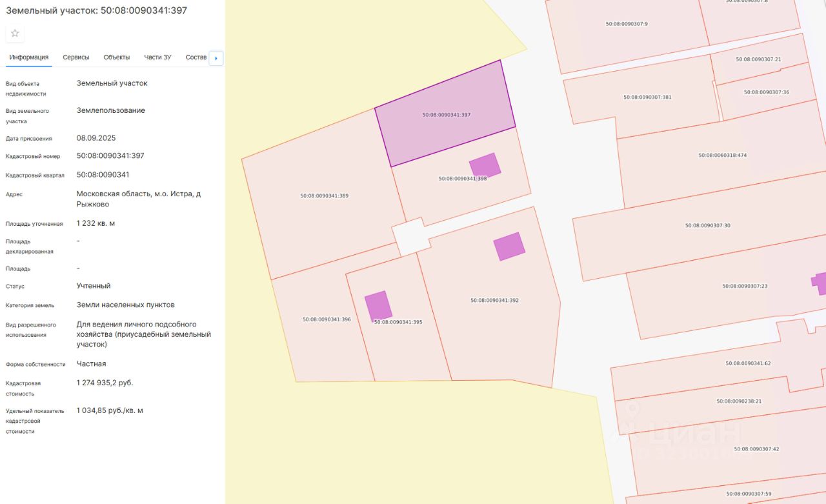
Task: Click the cadastral quarter value 50:08:0090341
Action: pos(103,174)
